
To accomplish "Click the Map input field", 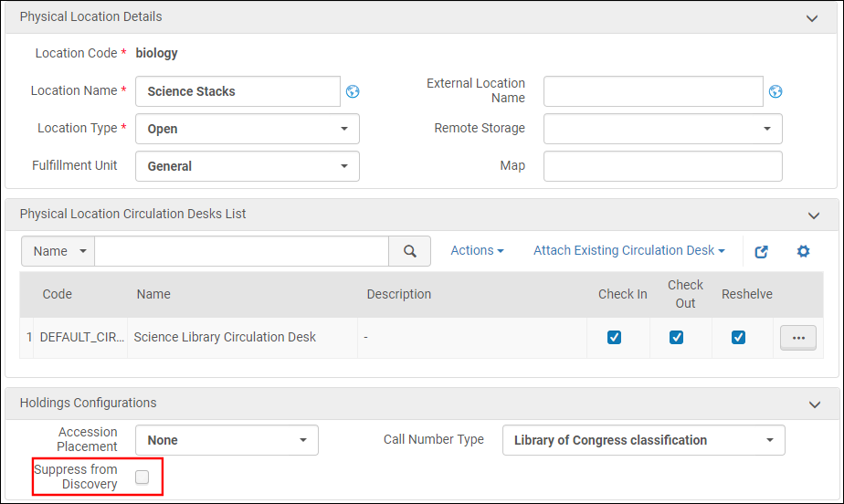I will click(x=662, y=166).
